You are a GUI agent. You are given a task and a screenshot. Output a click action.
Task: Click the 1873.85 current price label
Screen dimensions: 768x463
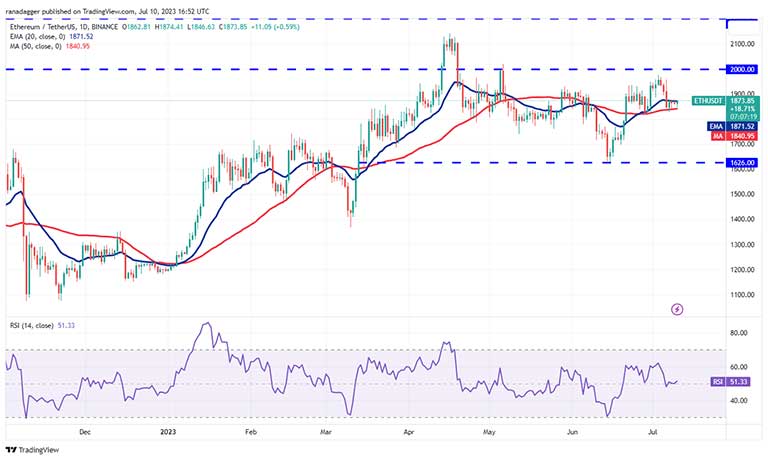(743, 100)
